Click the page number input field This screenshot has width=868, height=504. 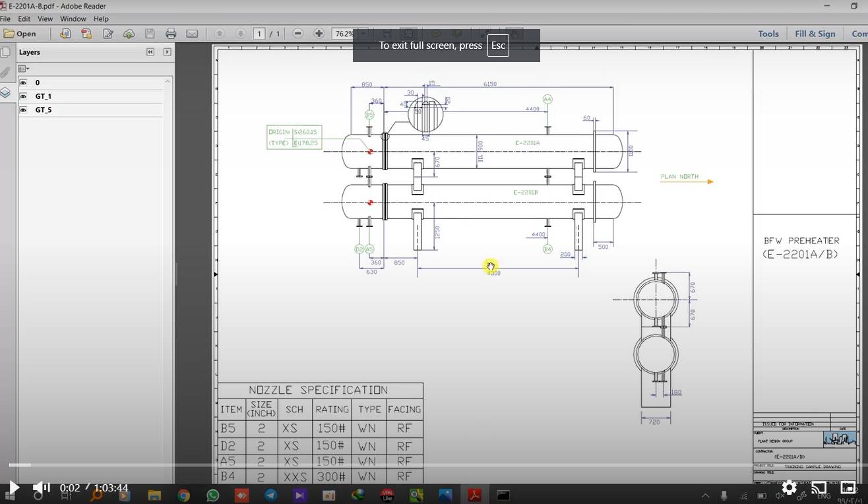[x=260, y=34]
